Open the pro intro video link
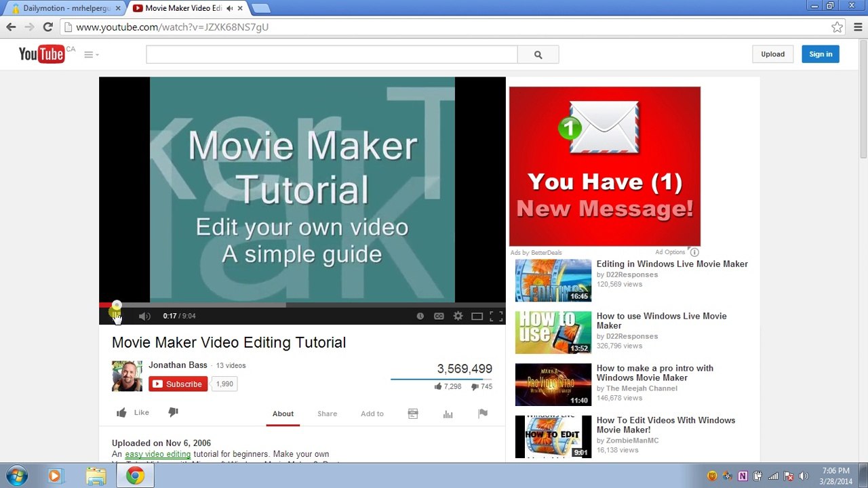Screen dimensions: 868x488 click(x=655, y=373)
